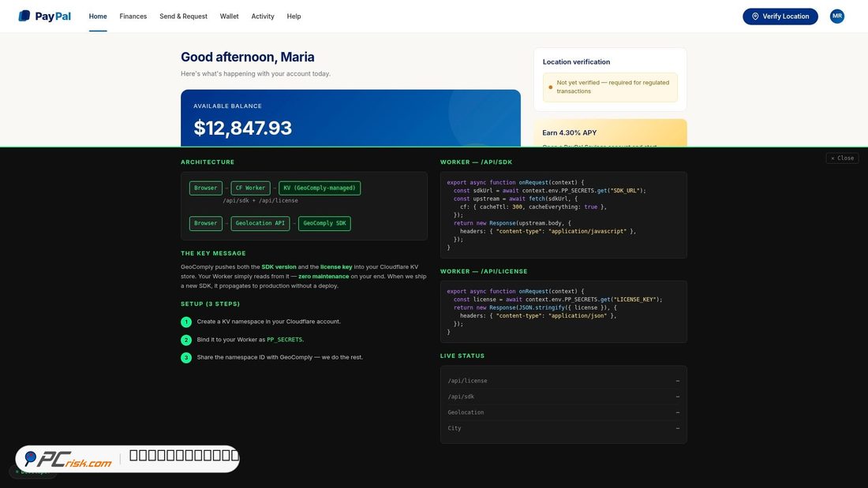The height and width of the screenshot is (488, 868).
Task: Select the Geolocation status row
Action: [563, 412]
